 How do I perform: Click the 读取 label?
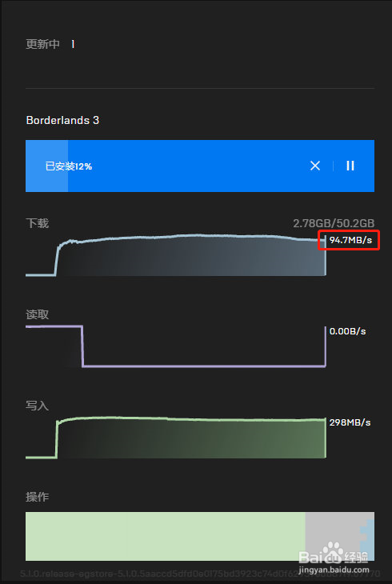click(38, 314)
